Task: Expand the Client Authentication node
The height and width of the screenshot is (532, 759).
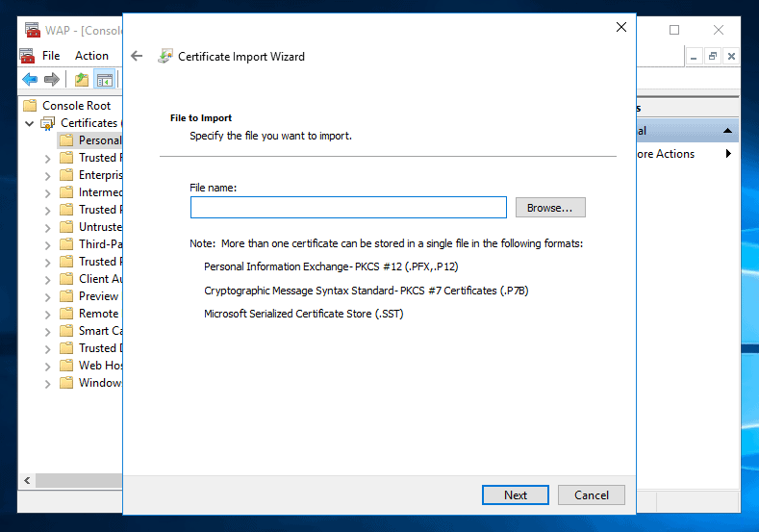Action: pos(47,280)
